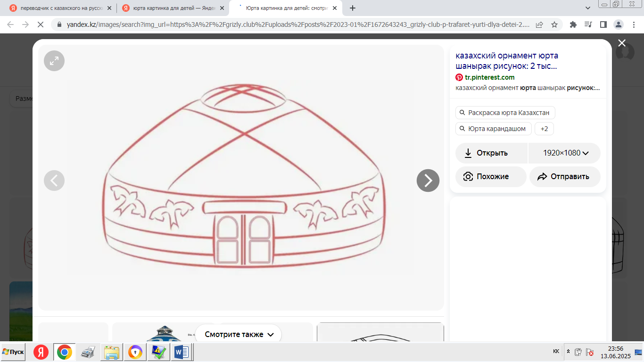Screen dimensions: 644x362
Task: Share this page from the address bar
Action: [539, 25]
